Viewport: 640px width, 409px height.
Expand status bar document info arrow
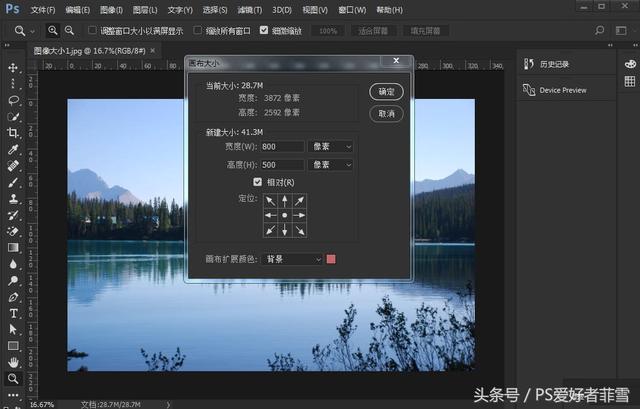[x=168, y=405]
